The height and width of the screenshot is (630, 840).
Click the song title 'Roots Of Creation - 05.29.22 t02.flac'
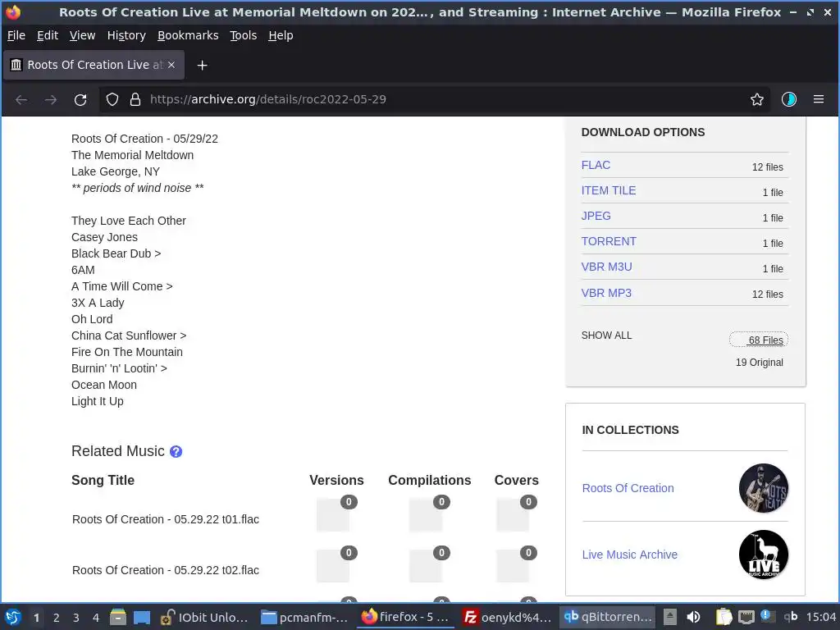pos(166,570)
